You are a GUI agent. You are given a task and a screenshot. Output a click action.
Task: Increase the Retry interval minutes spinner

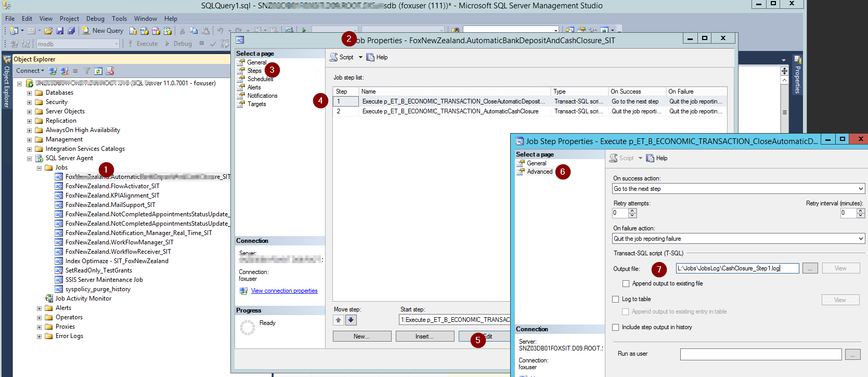coord(861,211)
